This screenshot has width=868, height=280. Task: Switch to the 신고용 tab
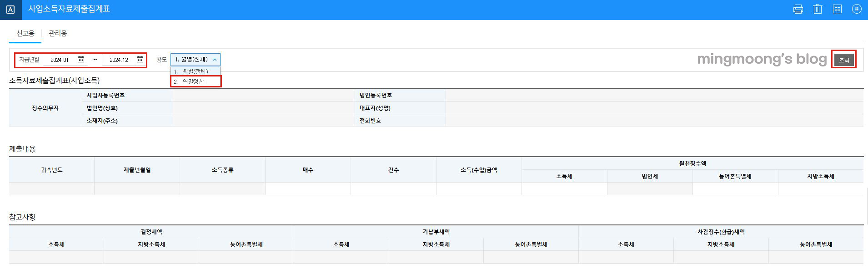pyautogui.click(x=25, y=33)
